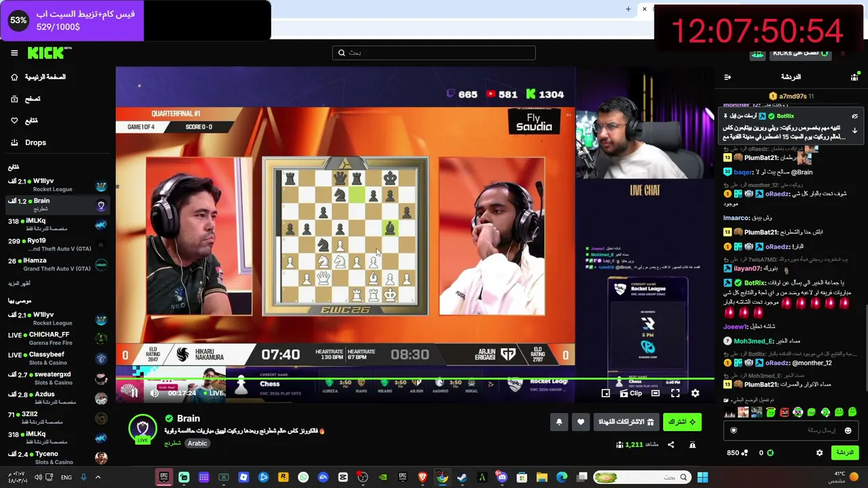
Task: Click username Joeew1 in chat
Action: point(735,327)
